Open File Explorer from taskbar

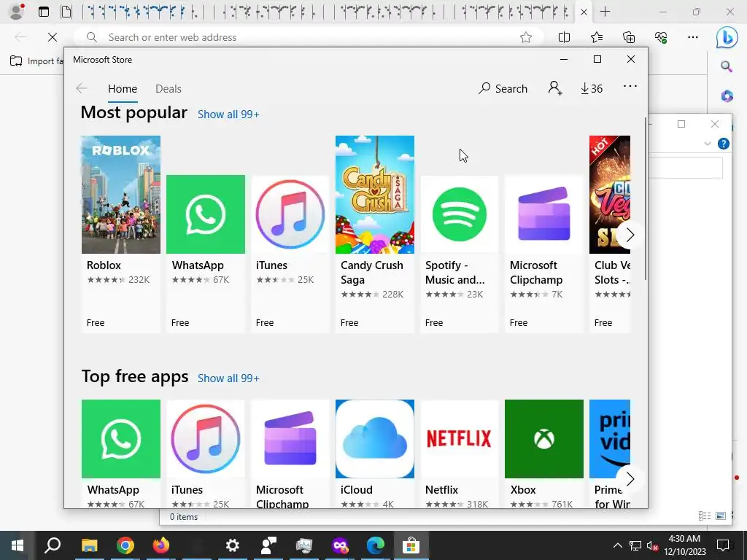[x=89, y=545]
